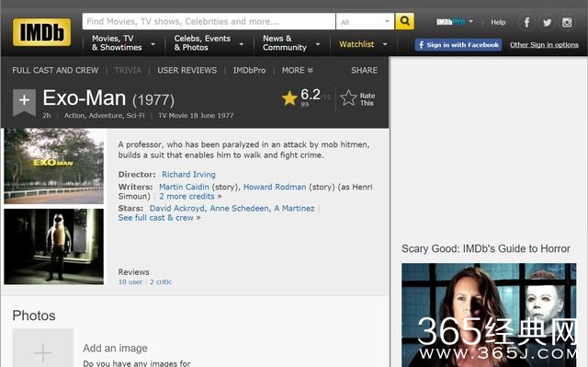Open the 2 critic reviews
The height and width of the screenshot is (367, 588).
[x=161, y=281]
